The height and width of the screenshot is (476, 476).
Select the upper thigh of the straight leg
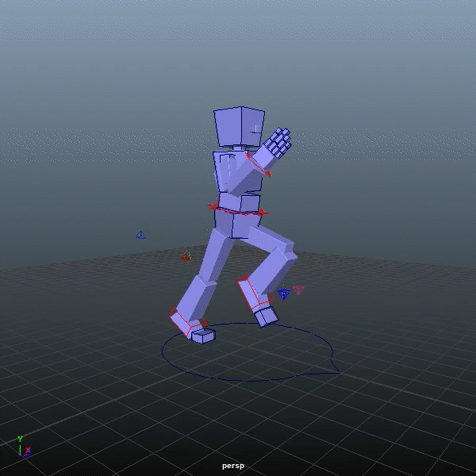pyautogui.click(x=215, y=256)
